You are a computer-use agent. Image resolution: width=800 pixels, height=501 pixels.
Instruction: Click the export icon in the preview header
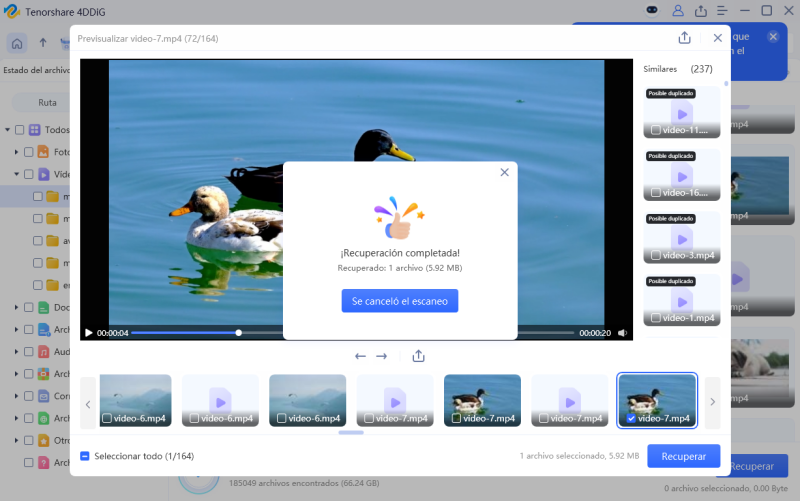pos(685,38)
